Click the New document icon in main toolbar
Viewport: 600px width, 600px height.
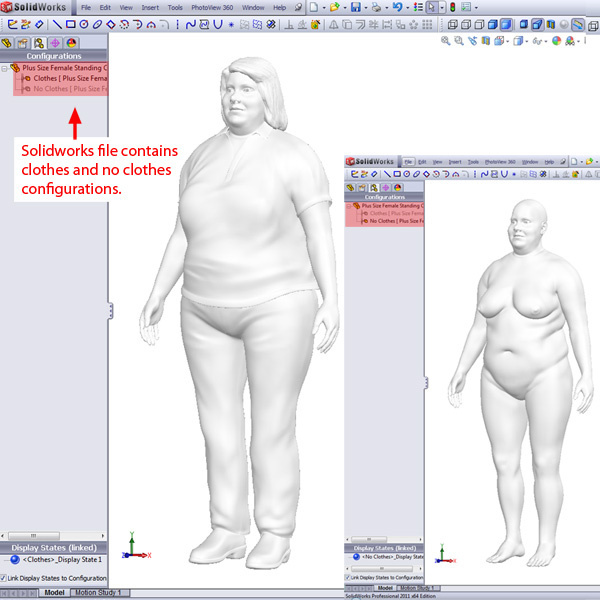[x=312, y=7]
